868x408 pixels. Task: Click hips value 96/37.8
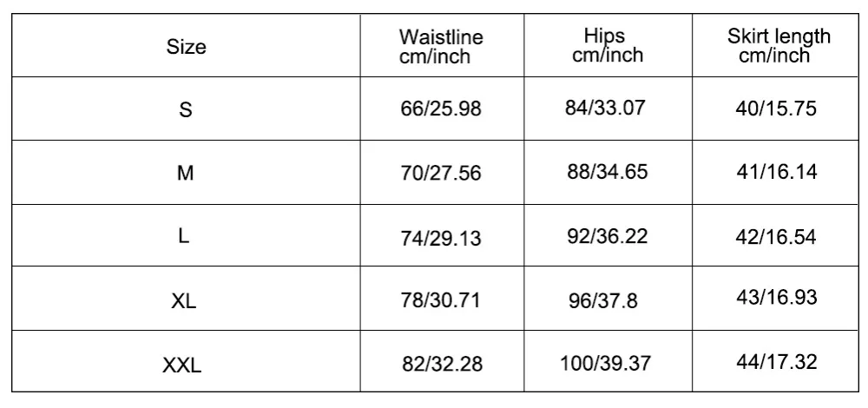coord(602,300)
